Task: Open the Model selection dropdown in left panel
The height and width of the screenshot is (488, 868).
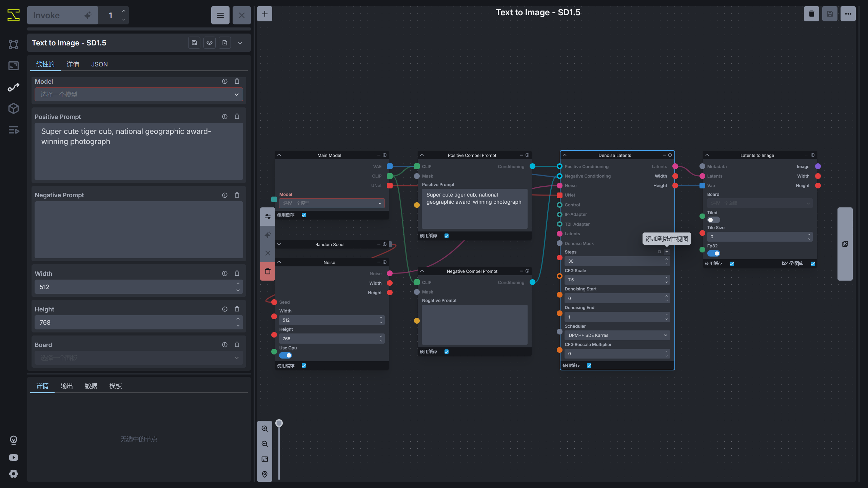Action: point(139,95)
